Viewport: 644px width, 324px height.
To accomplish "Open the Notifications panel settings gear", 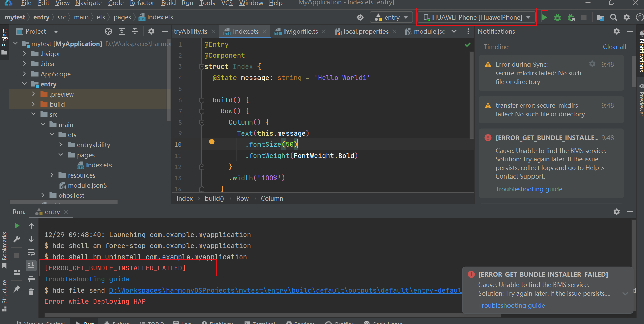I will [617, 31].
